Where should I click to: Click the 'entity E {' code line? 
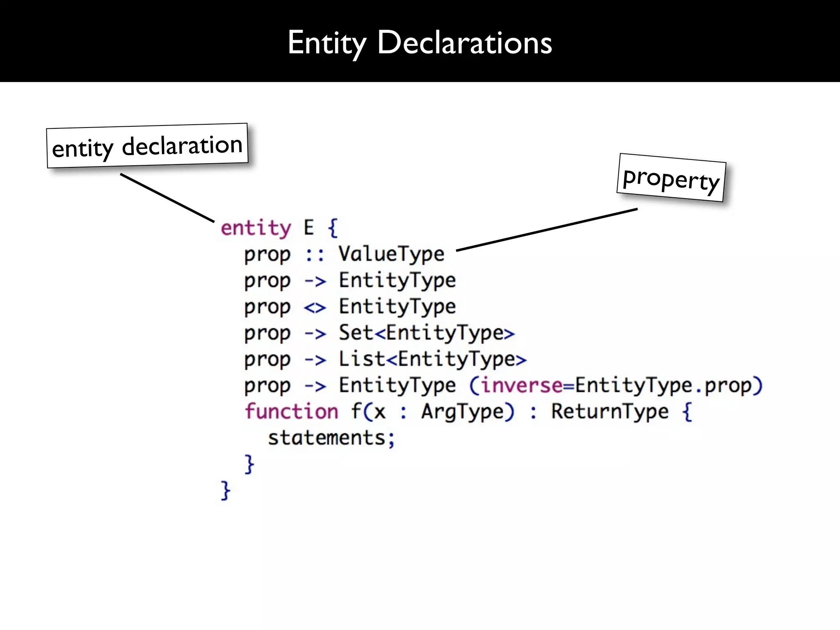click(x=280, y=228)
